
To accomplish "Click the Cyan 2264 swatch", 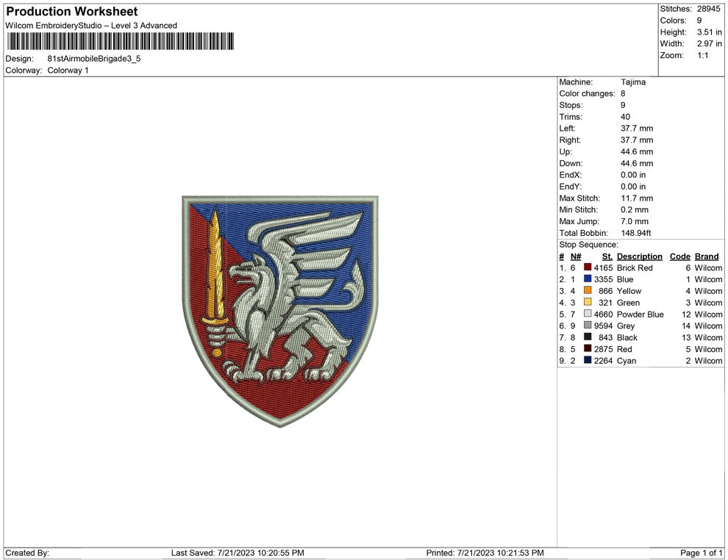I will (x=588, y=360).
